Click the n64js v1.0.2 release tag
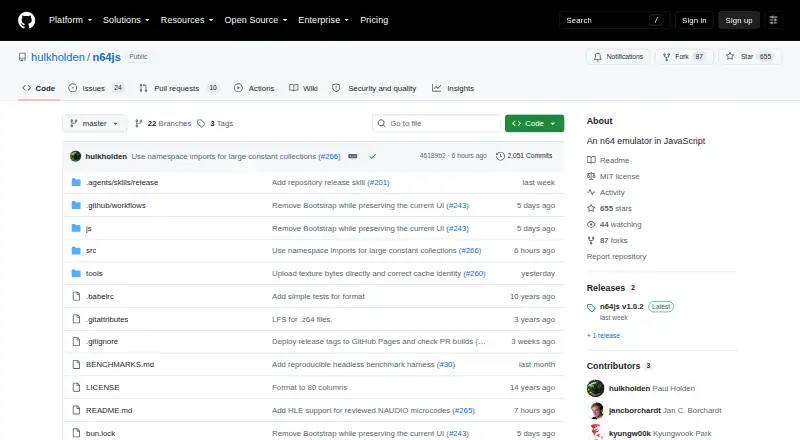Viewport: 800px width, 440px height. (x=621, y=306)
